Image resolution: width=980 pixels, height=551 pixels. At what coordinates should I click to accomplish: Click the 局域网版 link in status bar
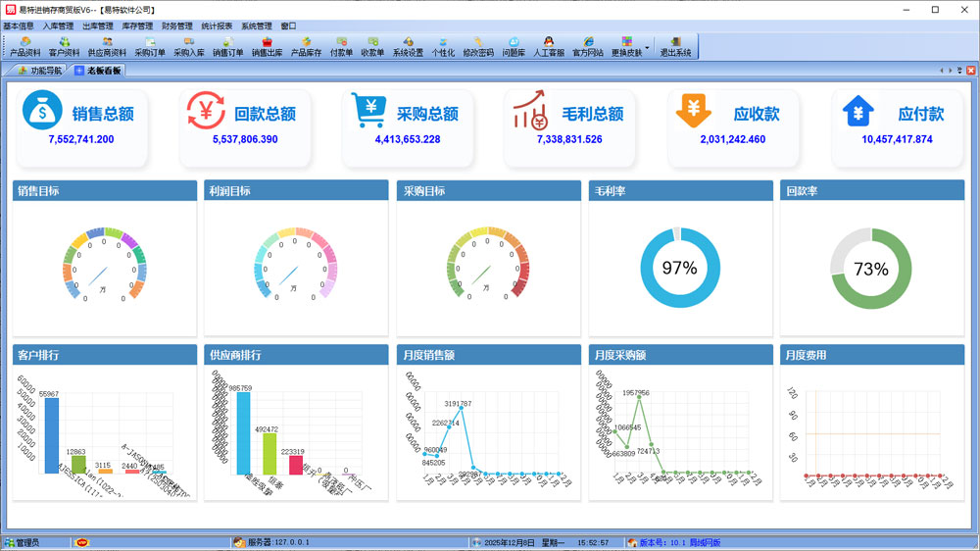point(704,542)
